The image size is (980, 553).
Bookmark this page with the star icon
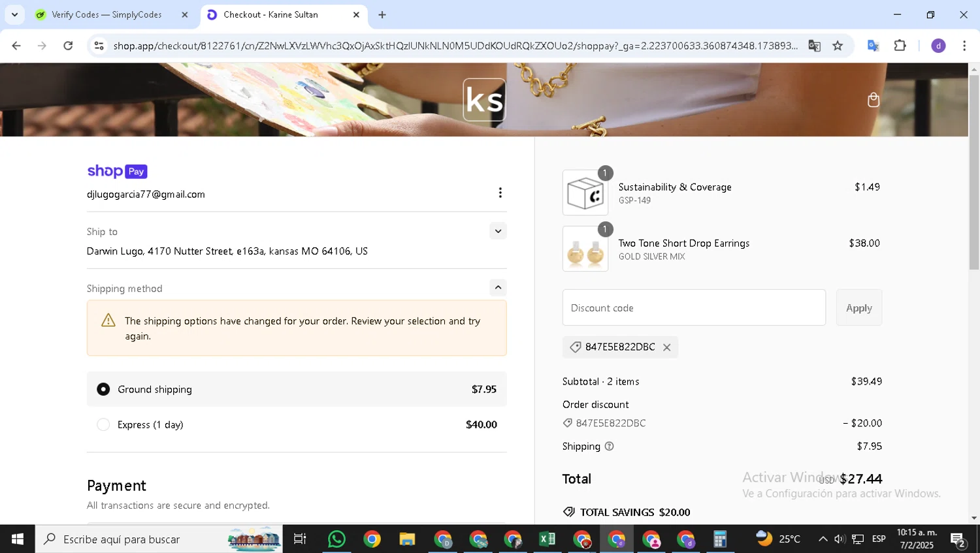coord(838,46)
